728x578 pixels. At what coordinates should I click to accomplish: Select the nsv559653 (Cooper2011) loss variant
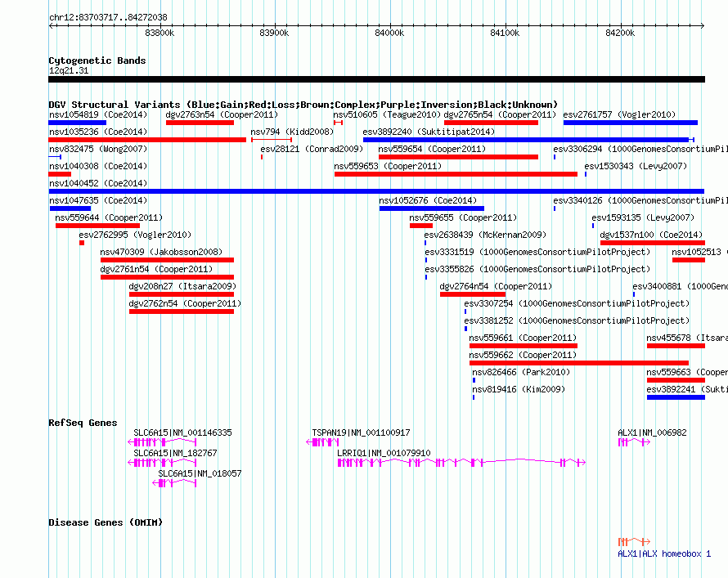(x=456, y=174)
